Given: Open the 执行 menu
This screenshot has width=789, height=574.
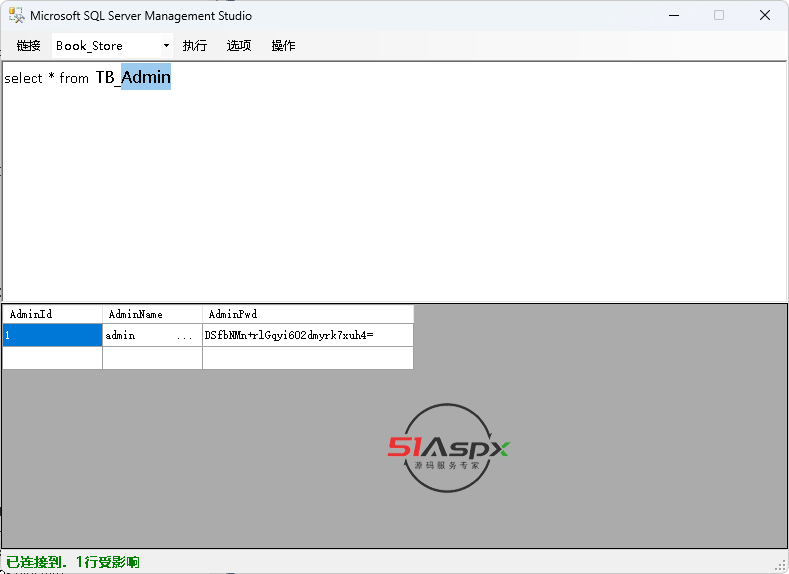Looking at the screenshot, I should coord(194,46).
